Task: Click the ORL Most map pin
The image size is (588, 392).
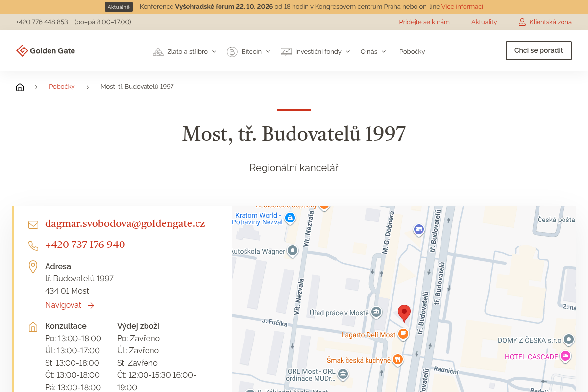Action: coord(343,374)
